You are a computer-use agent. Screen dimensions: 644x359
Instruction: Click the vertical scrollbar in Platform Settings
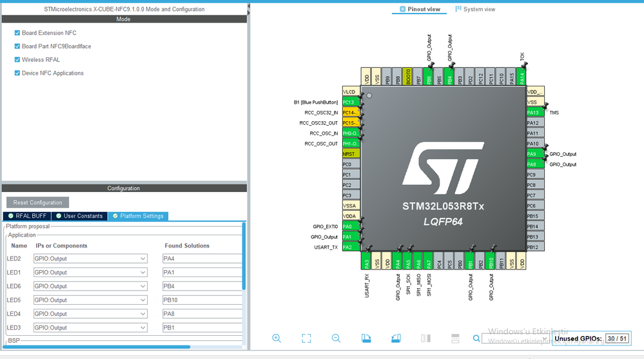pyautogui.click(x=244, y=257)
